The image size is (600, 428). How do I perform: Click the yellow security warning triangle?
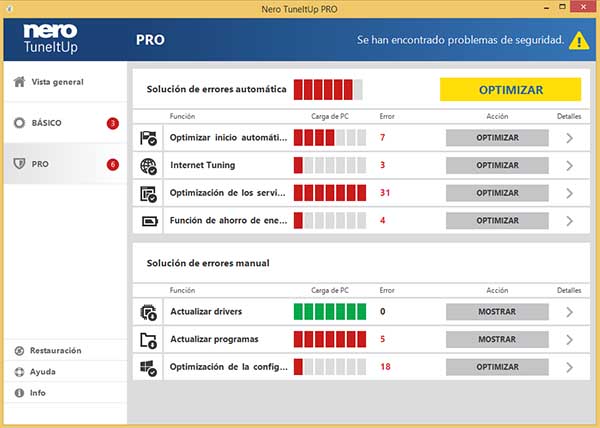[x=579, y=41]
